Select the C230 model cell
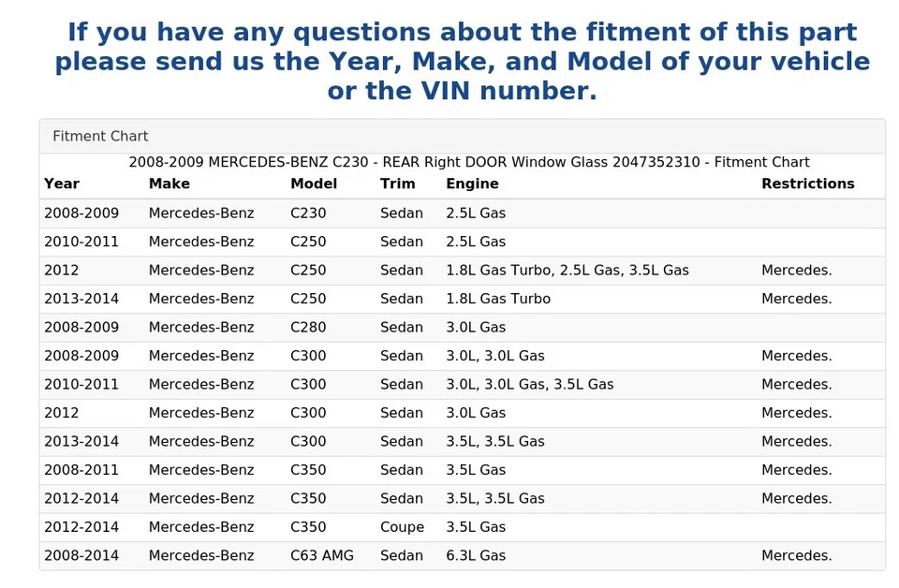This screenshot has height=588, width=899. (308, 213)
